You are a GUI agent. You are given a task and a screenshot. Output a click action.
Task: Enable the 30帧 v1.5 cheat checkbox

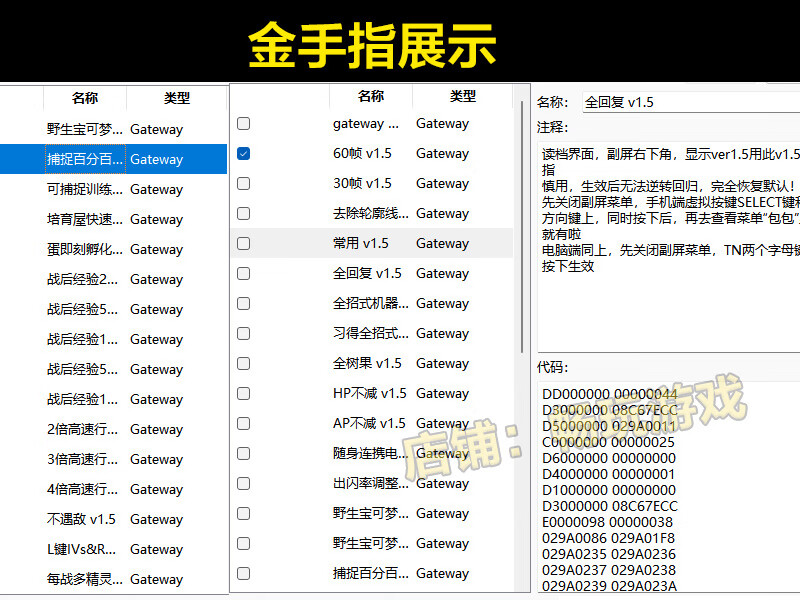tap(243, 184)
